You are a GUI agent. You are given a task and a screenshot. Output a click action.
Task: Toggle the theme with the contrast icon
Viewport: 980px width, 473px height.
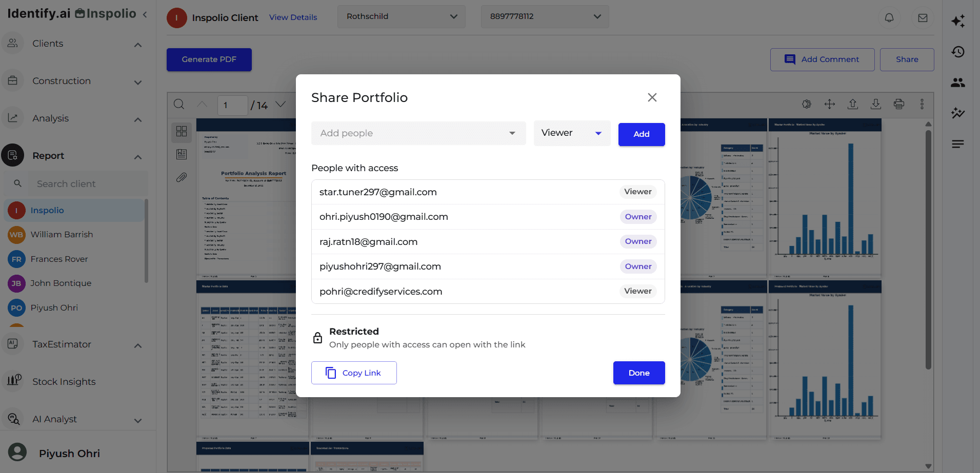pyautogui.click(x=806, y=104)
